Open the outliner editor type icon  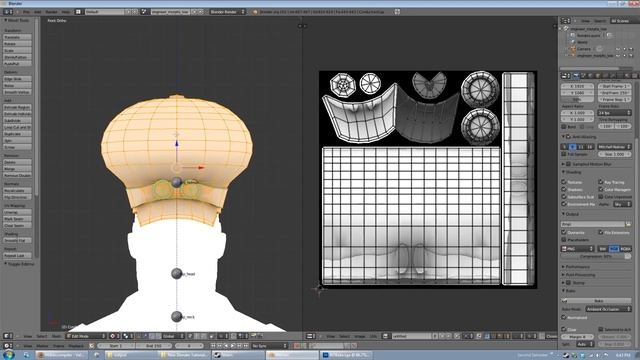565,20
